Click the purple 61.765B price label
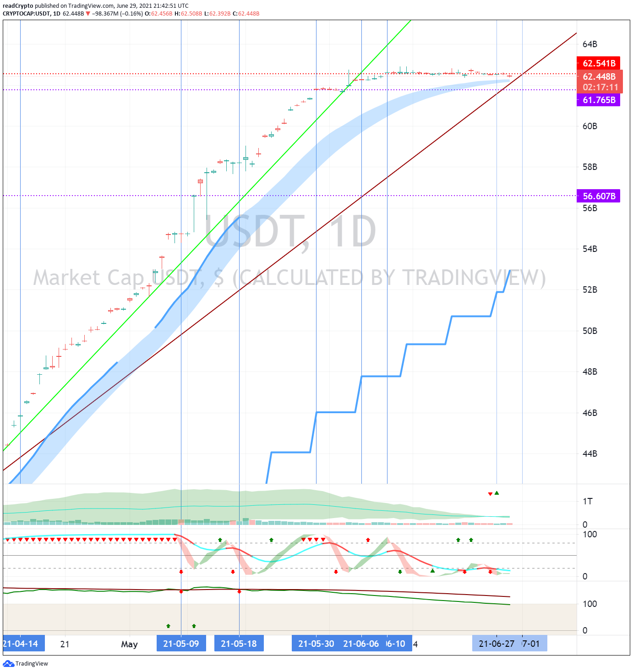This screenshot has width=633, height=672. click(x=599, y=100)
